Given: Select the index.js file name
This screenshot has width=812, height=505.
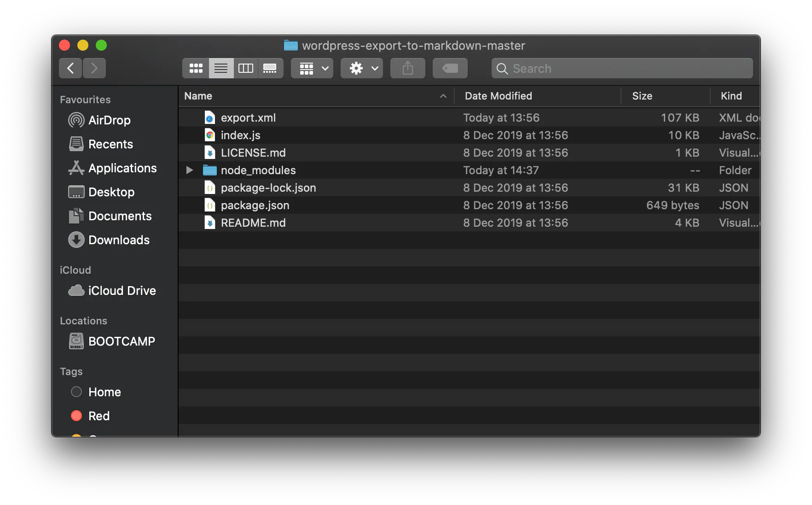Looking at the screenshot, I should pos(241,135).
